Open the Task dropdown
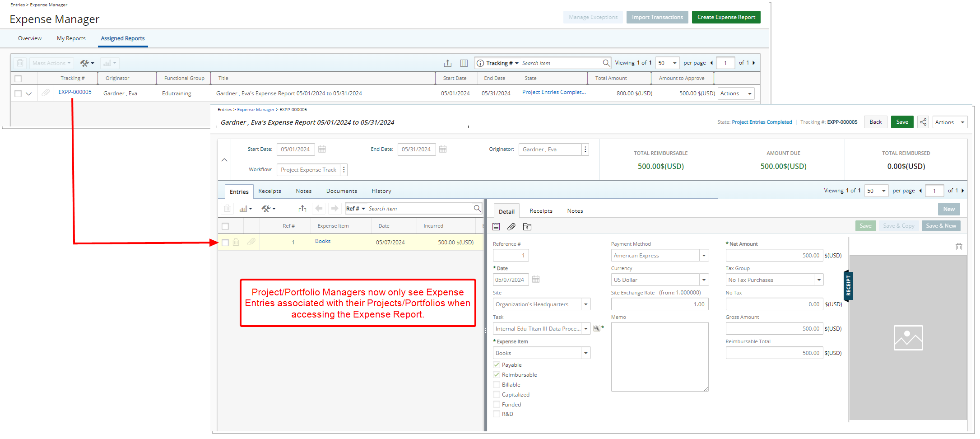The image size is (980, 439). pos(585,329)
